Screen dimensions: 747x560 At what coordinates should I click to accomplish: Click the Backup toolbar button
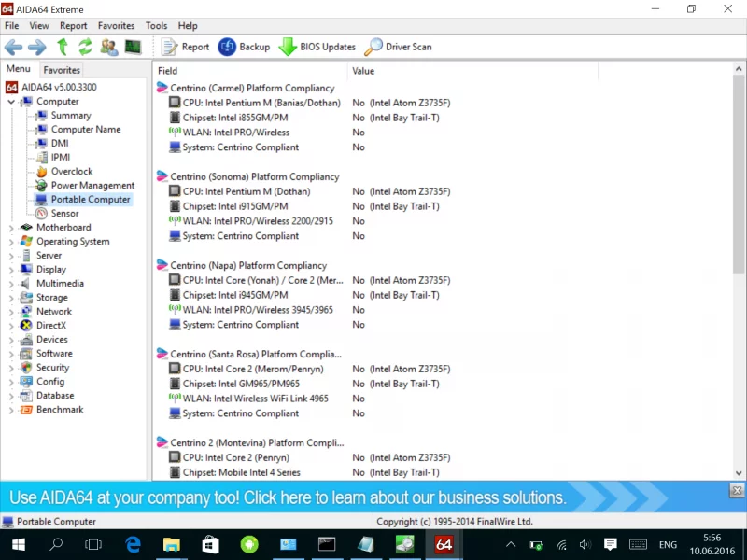[244, 48]
